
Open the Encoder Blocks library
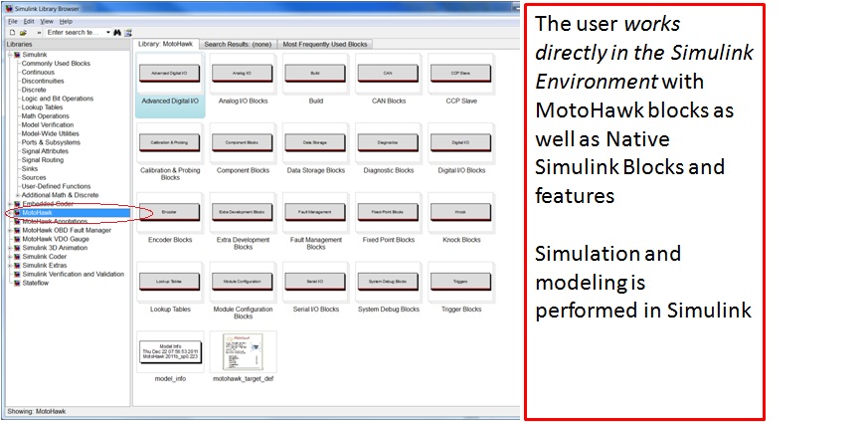point(170,212)
